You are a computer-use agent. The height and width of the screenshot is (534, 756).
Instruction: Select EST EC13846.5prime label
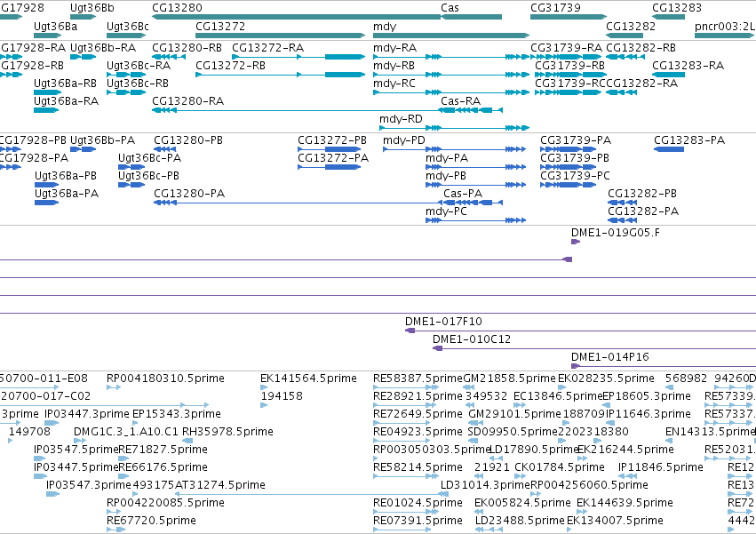click(x=558, y=396)
